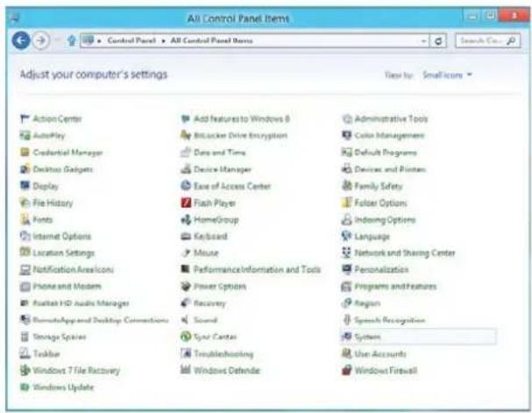Image resolution: width=532 pixels, height=413 pixels.
Task: Open Network and Sharing Center
Action: coord(405,253)
